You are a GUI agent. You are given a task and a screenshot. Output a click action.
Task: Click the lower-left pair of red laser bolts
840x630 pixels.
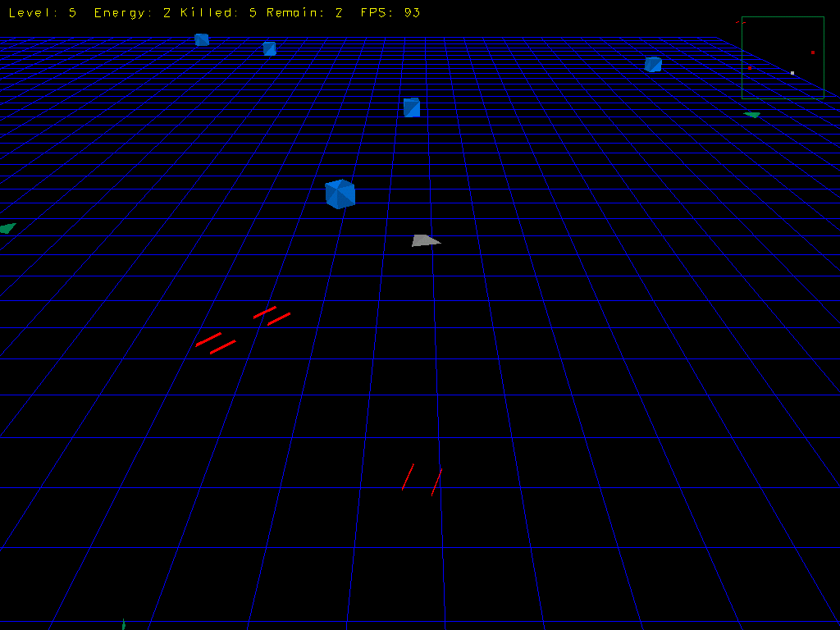[216, 343]
